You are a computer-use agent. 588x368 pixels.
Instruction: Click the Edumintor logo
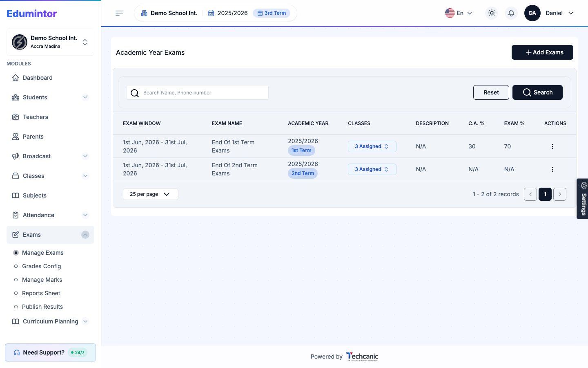tap(32, 13)
